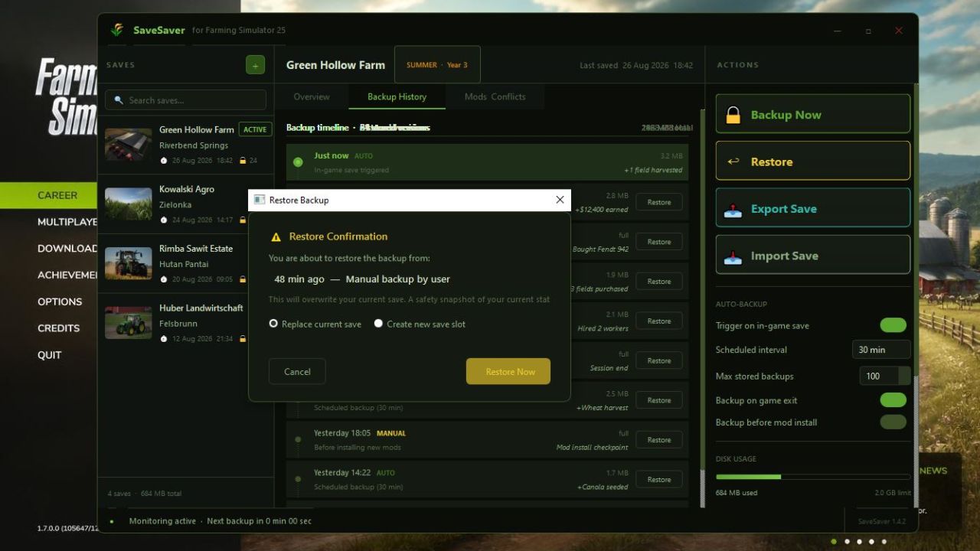980x551 pixels.
Task: Open OPTIONS in the game menu
Action: [x=60, y=302]
